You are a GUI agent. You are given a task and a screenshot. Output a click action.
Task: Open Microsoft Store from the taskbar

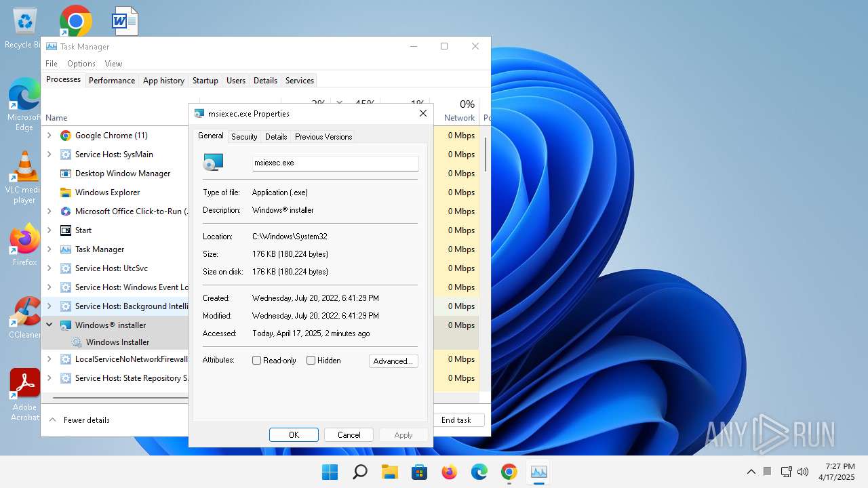420,472
